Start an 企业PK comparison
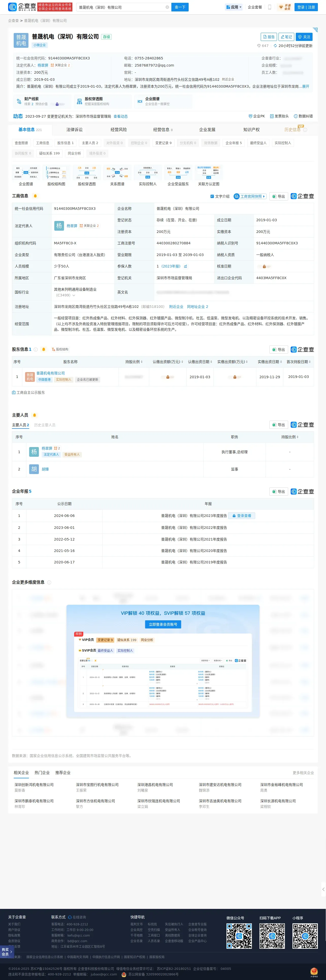 (x=256, y=116)
